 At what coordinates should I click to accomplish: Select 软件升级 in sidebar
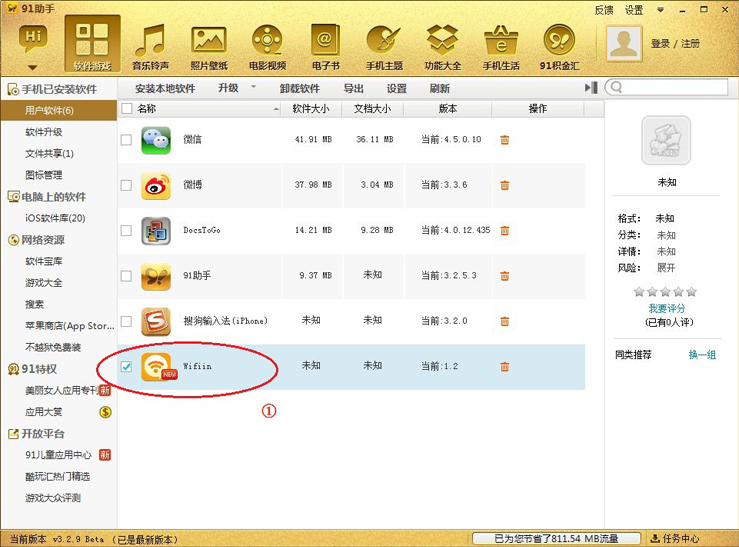click(x=43, y=132)
